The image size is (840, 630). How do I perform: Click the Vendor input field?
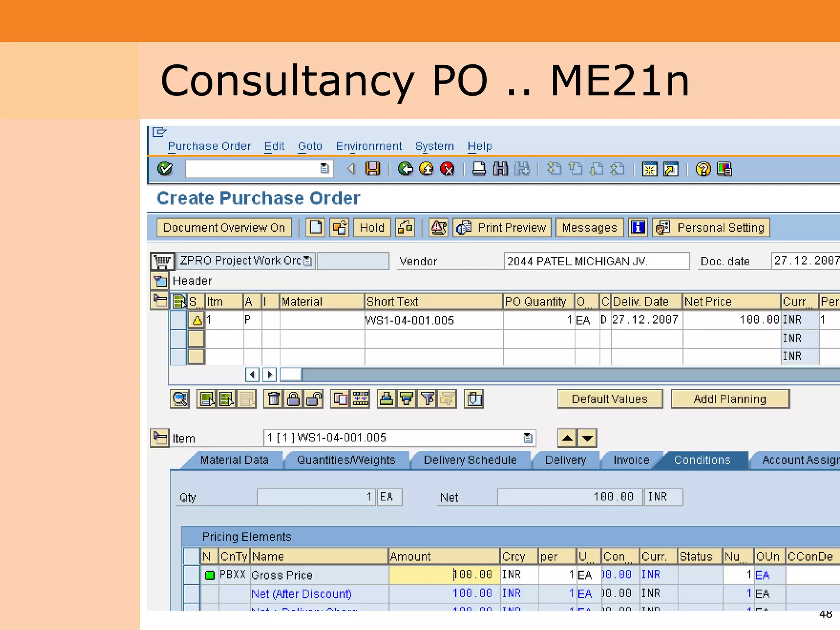point(596,261)
